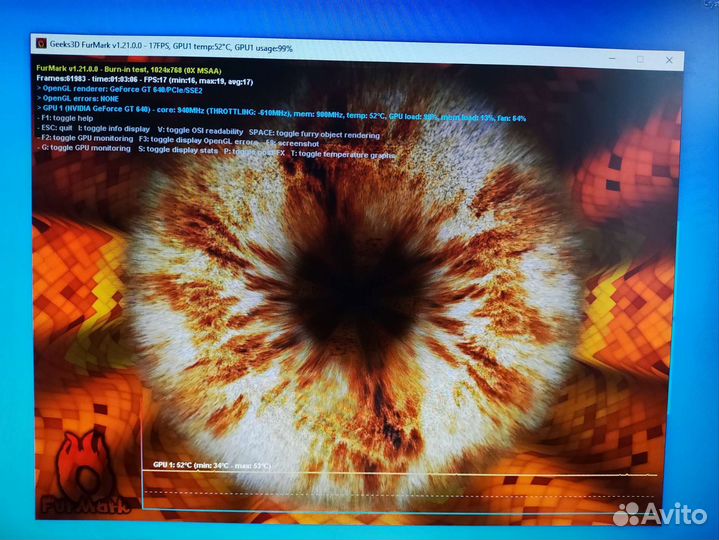Close the FurMark burn-in test window
Screen dimensions: 719x540
click(x=667, y=61)
